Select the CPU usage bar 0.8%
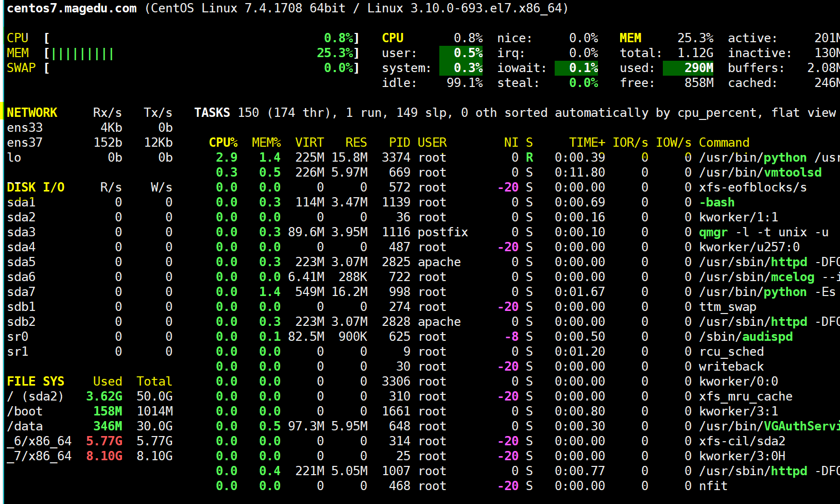The width and height of the screenshot is (840, 504). point(183,38)
